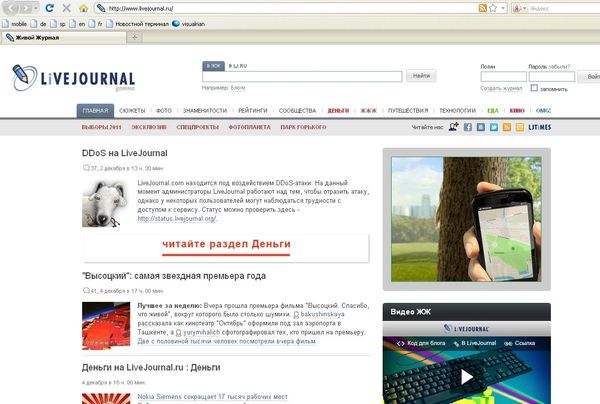This screenshot has width=600, height=404.
Task: Go back with the browser Back arrow
Action: coord(11,8)
